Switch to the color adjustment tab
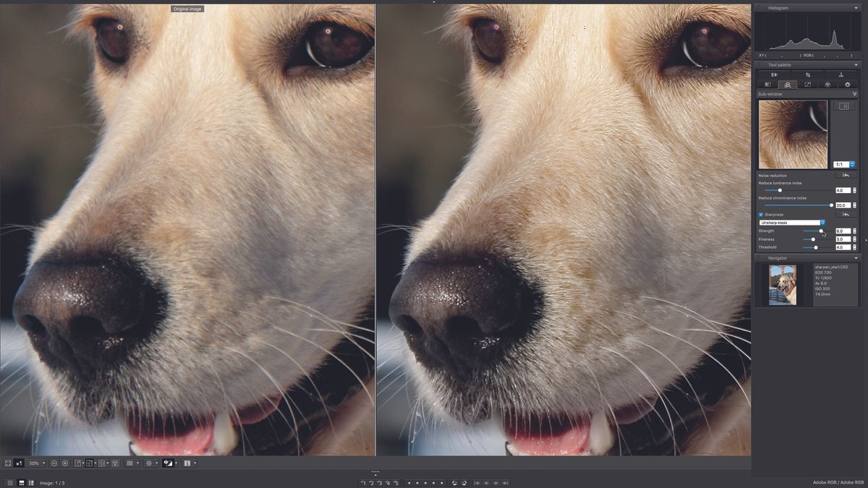Screen dimensions: 868x488 point(829,85)
